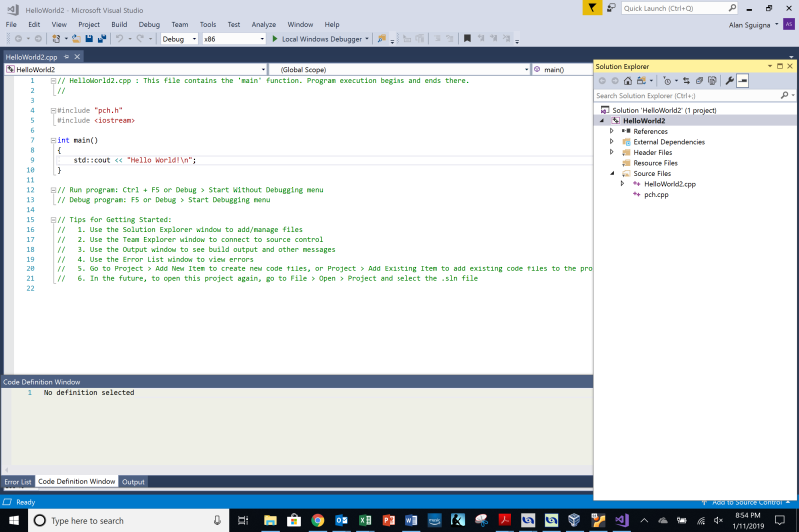Click Windows Start button
Viewport: 799px width, 532px height.
pos(14,520)
